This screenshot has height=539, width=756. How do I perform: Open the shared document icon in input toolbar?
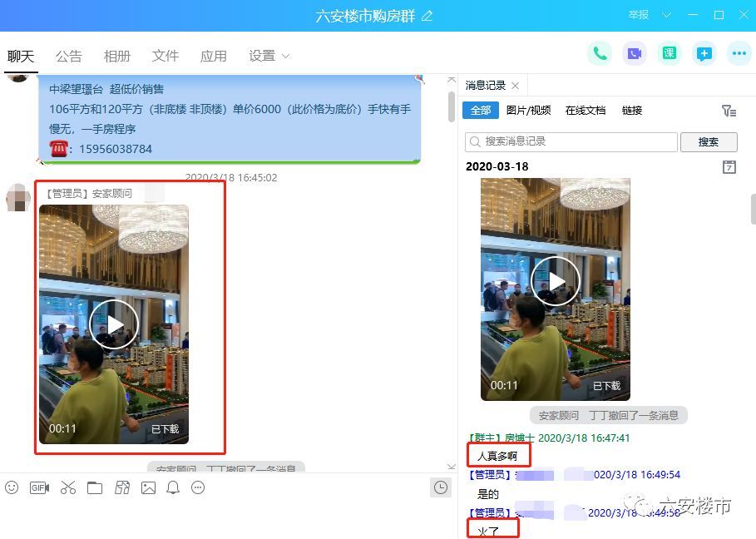[122, 487]
